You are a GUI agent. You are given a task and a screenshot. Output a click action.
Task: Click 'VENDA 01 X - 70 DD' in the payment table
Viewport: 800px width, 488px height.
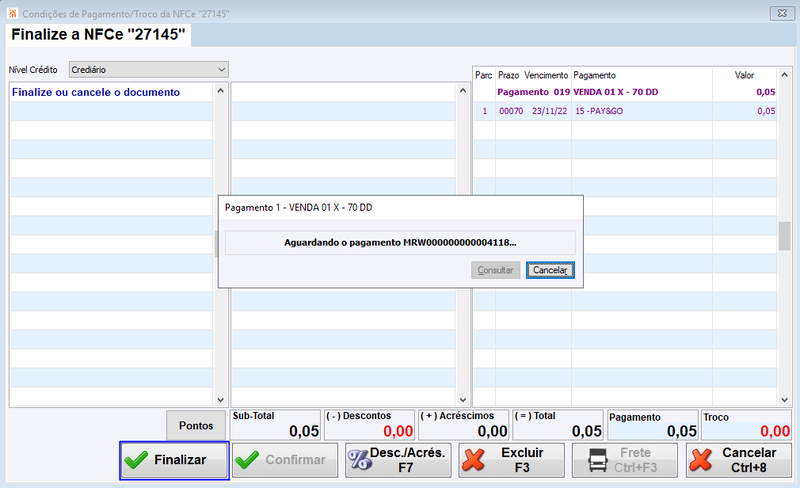coord(615,92)
